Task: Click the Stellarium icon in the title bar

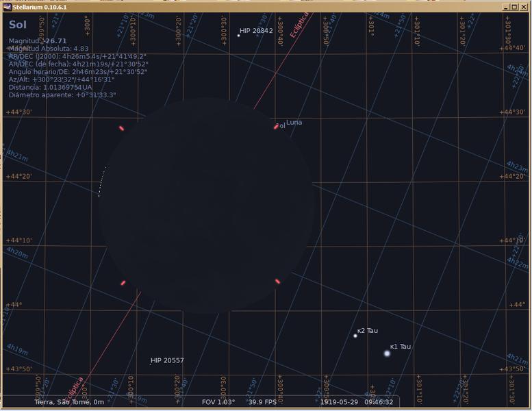Action: 6,7
